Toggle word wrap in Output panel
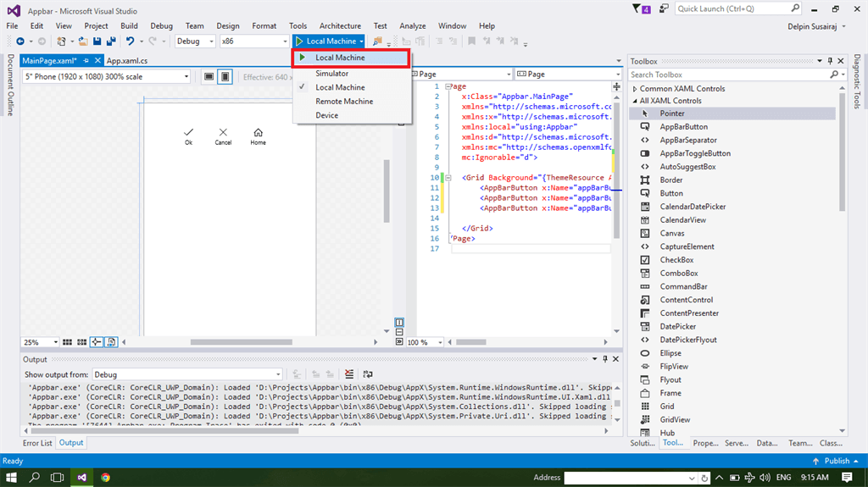Viewport: 868px width, 487px height. point(368,374)
